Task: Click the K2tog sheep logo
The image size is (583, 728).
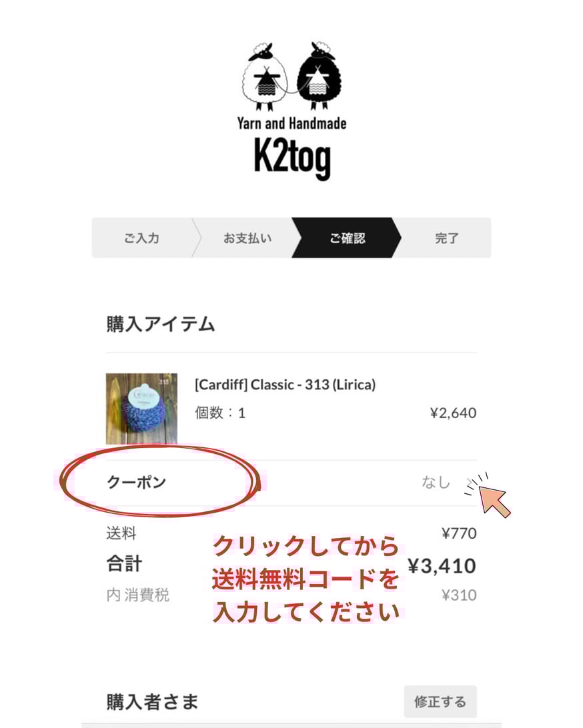Action: pos(291,111)
